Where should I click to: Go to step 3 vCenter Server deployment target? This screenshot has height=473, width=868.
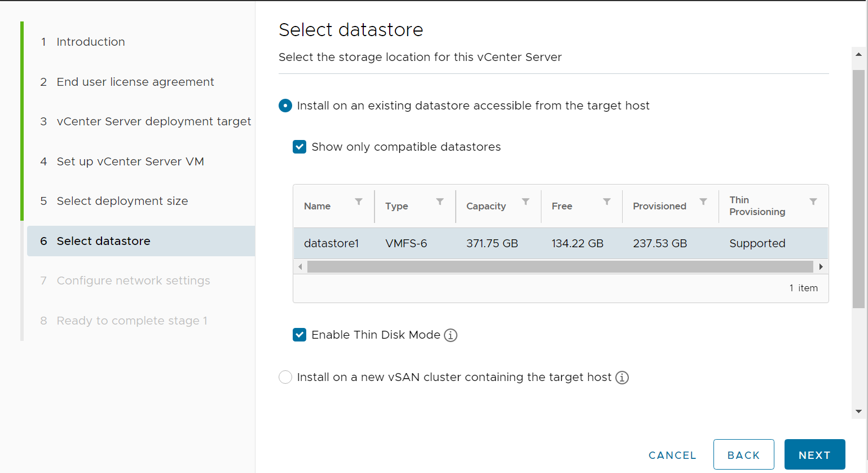pos(146,121)
